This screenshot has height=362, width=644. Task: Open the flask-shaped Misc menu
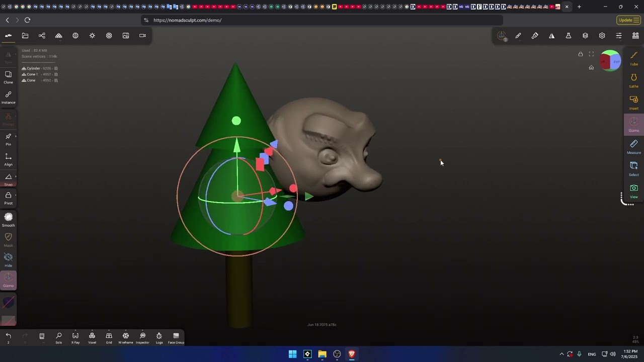(569, 36)
